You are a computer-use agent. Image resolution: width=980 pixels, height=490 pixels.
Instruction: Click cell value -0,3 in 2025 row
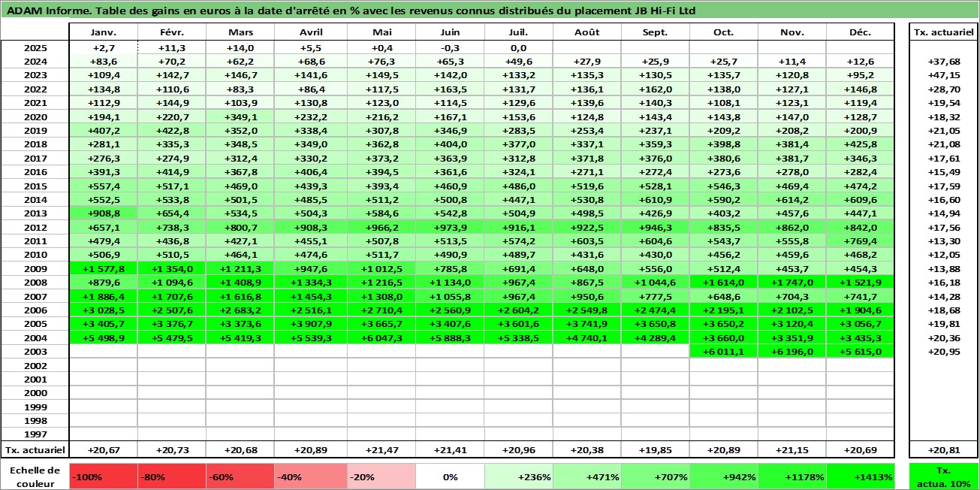click(x=450, y=47)
